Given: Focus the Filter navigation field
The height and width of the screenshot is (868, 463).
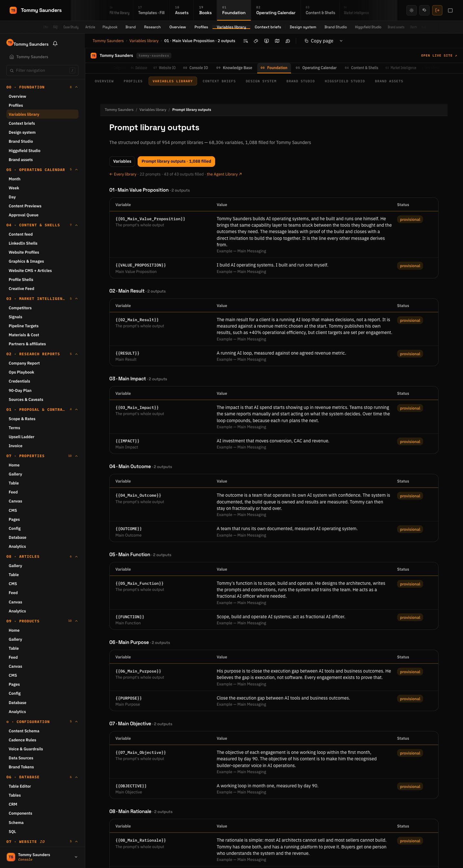Looking at the screenshot, I should coord(42,70).
